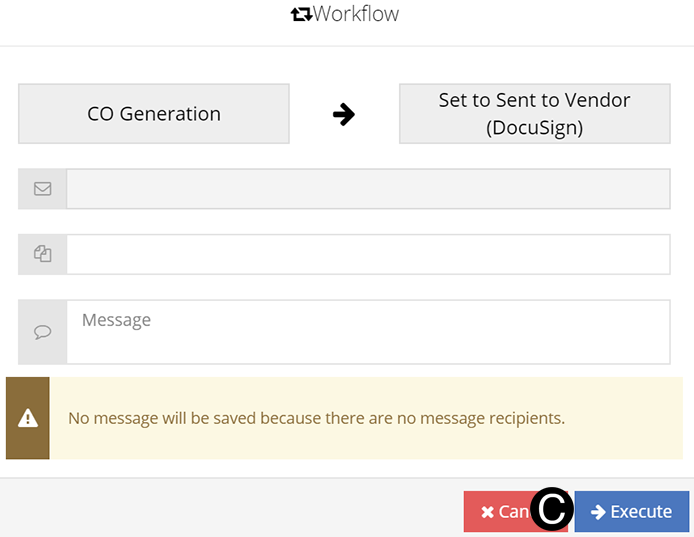This screenshot has width=694, height=537.
Task: Click the arrow icon on Execute button
Action: tap(598, 512)
